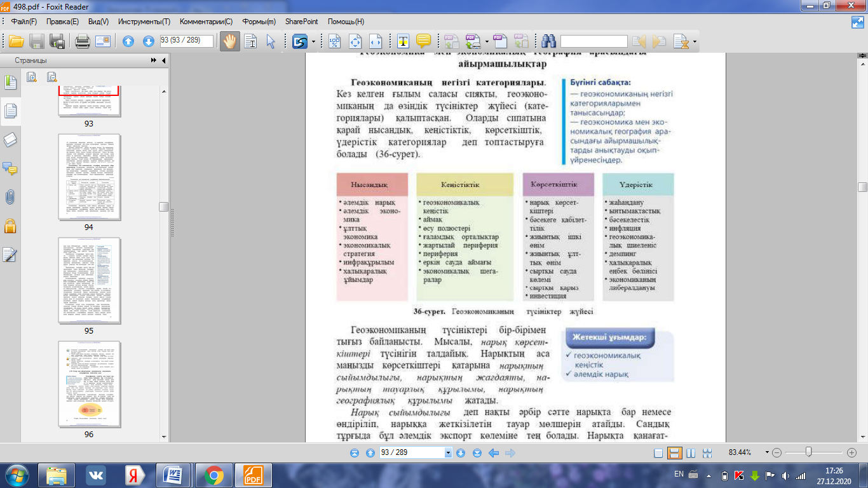
Task: Switch to Facing pages view mode
Action: pyautogui.click(x=691, y=453)
